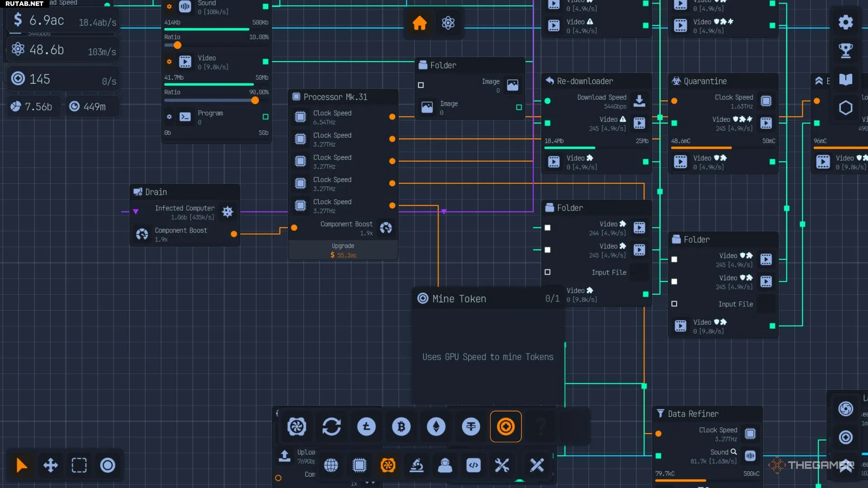Toggle the Program output square connector

tap(266, 117)
